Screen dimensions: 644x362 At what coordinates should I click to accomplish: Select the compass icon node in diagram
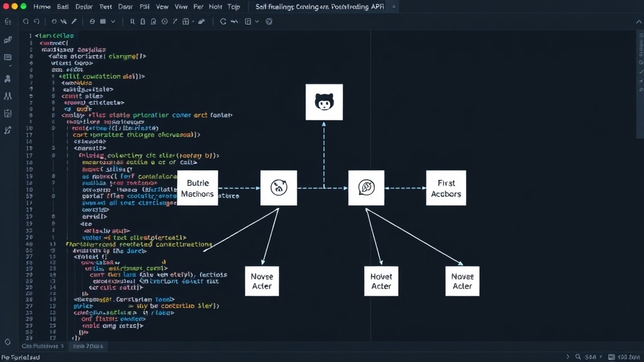279,187
